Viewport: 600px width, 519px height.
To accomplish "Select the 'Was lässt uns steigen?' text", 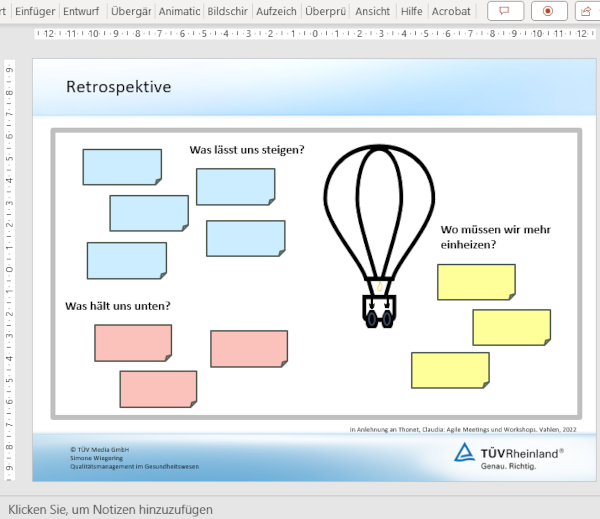I will coord(247,150).
